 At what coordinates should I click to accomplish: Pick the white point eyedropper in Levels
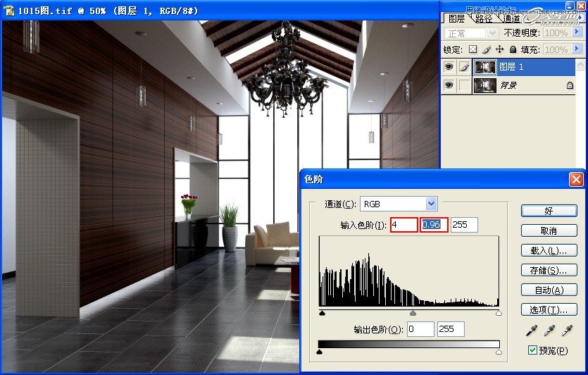(567, 331)
